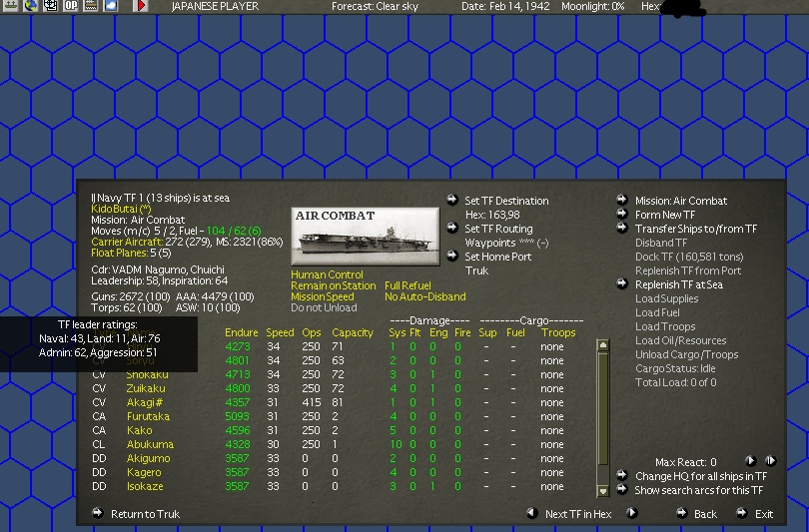Open destroyer Kagero details

click(x=144, y=472)
